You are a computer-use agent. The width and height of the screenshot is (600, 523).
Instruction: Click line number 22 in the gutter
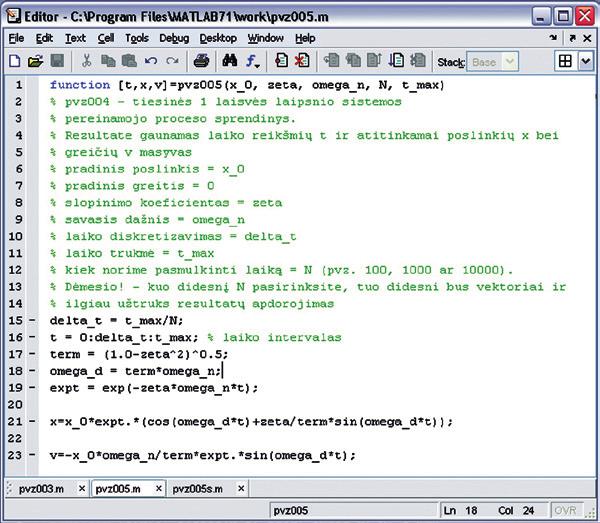[x=15, y=438]
